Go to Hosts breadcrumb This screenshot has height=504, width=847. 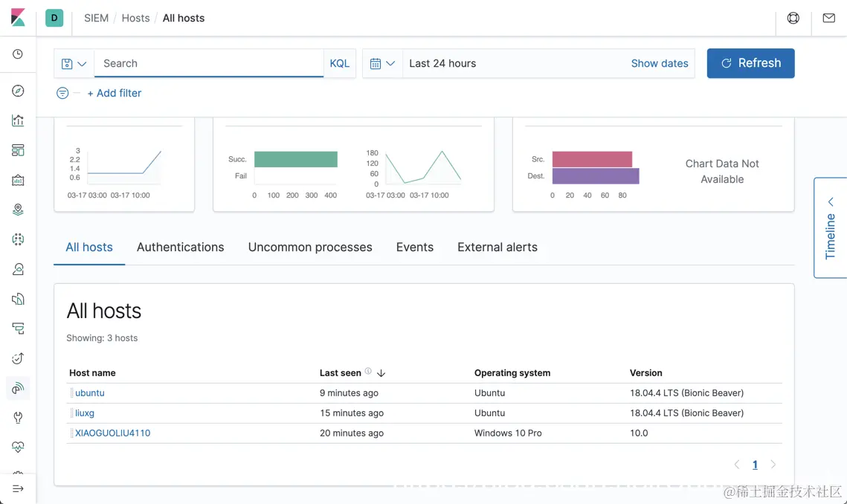[135, 18]
